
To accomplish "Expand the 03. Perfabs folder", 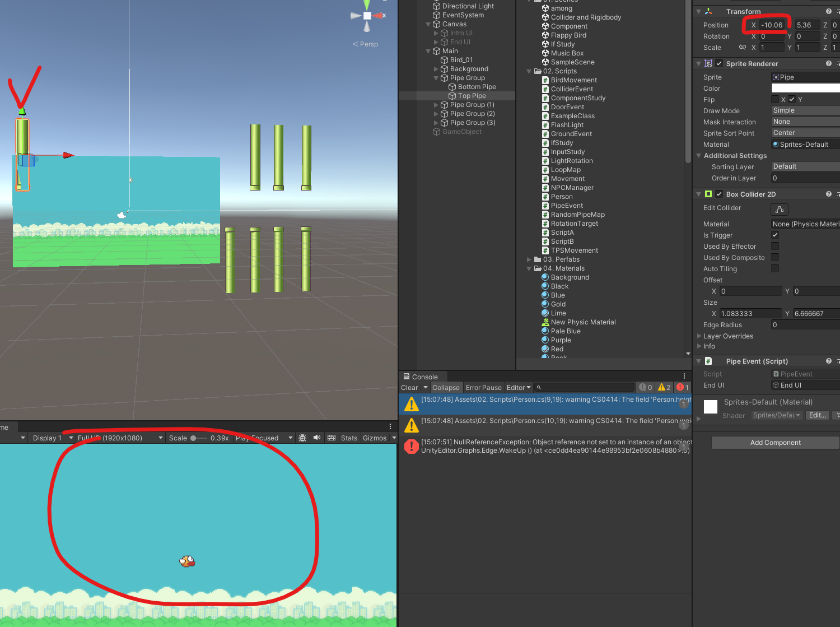I will coord(529,259).
